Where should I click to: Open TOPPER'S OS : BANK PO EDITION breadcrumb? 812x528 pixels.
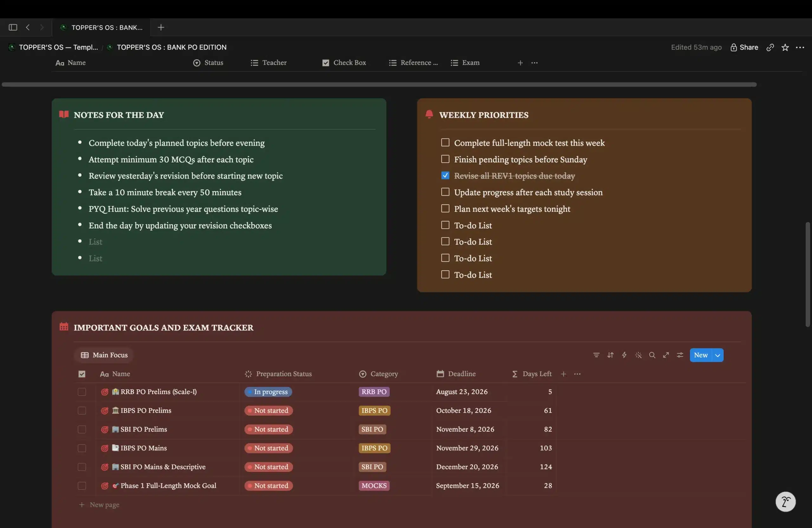[x=167, y=48]
